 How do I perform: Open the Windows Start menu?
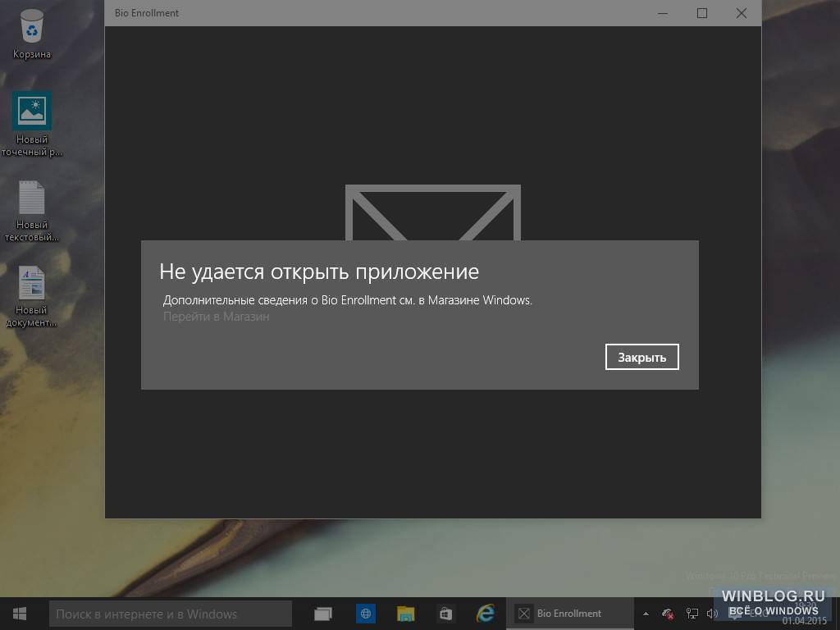(x=20, y=614)
